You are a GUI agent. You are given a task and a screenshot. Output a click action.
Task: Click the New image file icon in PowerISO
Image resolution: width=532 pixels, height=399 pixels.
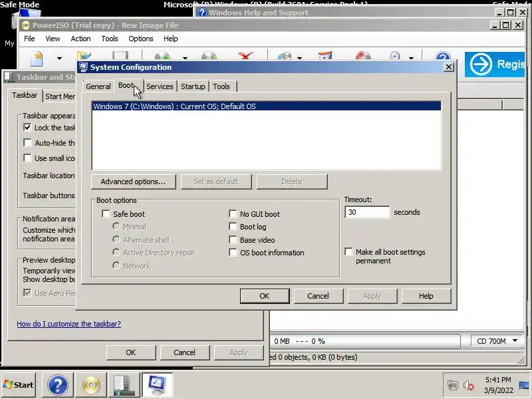click(x=37, y=59)
